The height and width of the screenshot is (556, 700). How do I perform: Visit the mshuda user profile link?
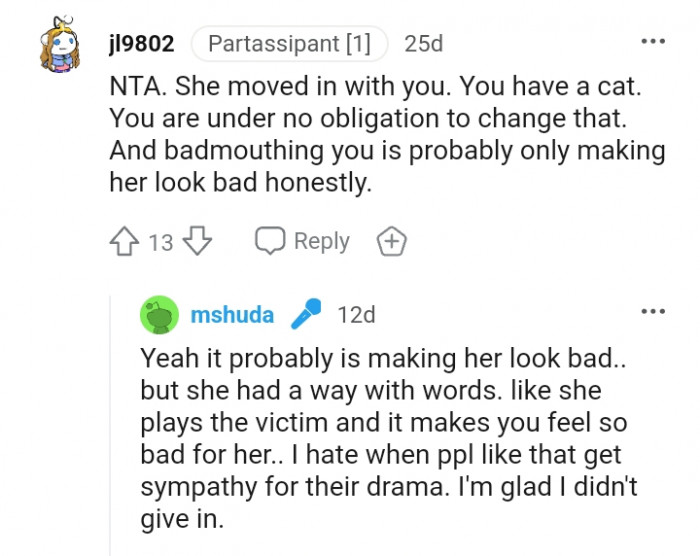pos(231,315)
